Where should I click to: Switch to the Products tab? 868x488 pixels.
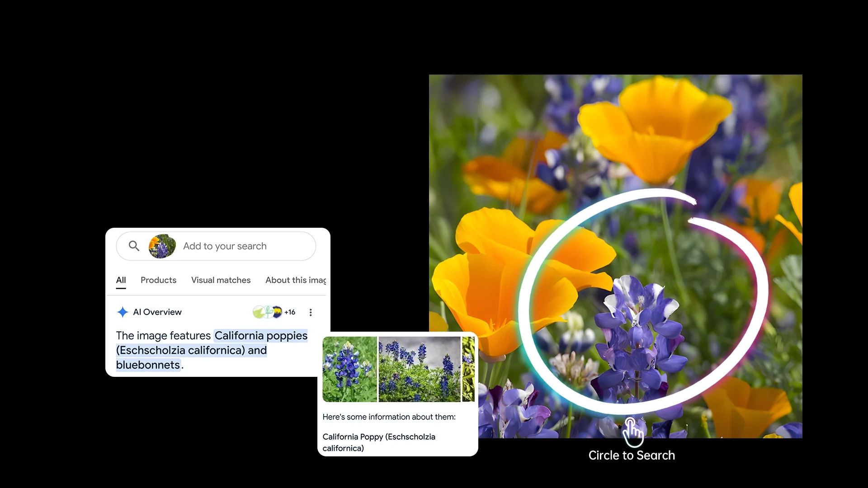click(158, 280)
